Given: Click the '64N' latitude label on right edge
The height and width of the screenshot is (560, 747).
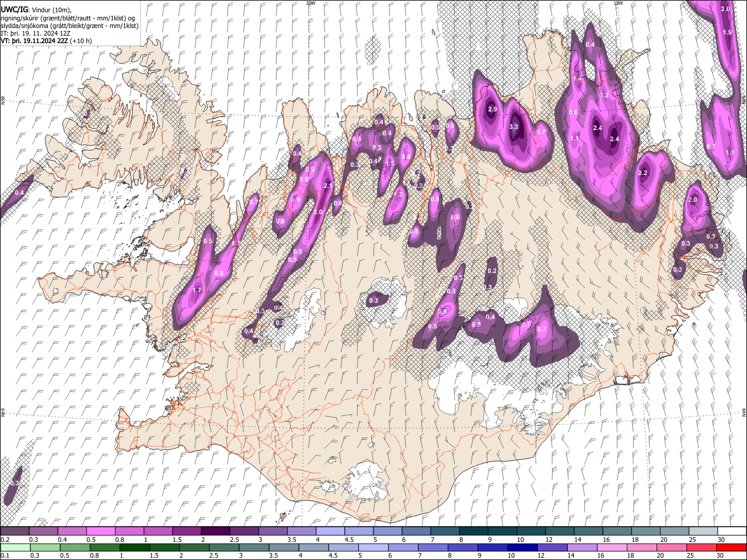Looking at the screenshot, I should (744, 412).
